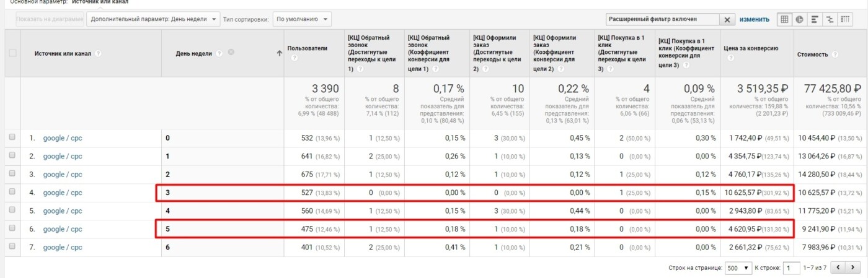
Task: Open google / cpc link in row 2
Action: pos(63,156)
